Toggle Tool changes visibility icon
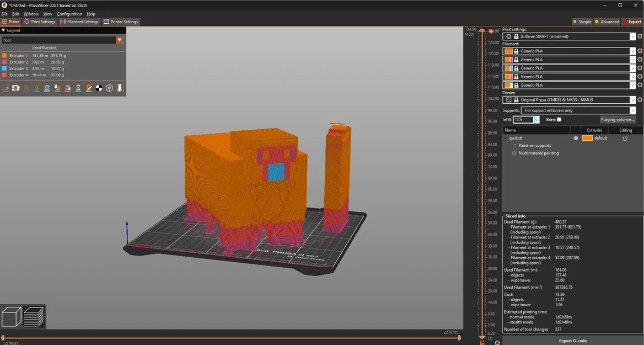The width and height of the screenshot is (644, 345). (57, 88)
